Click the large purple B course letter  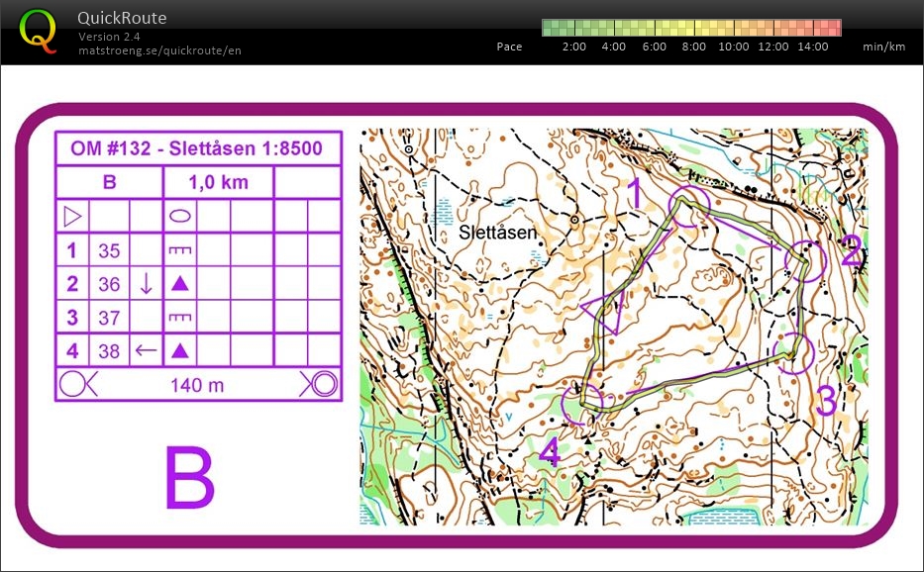(189, 478)
